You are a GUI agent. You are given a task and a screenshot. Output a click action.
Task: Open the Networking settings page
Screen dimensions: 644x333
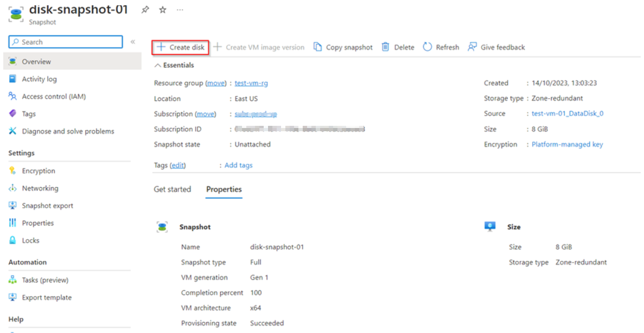(40, 188)
